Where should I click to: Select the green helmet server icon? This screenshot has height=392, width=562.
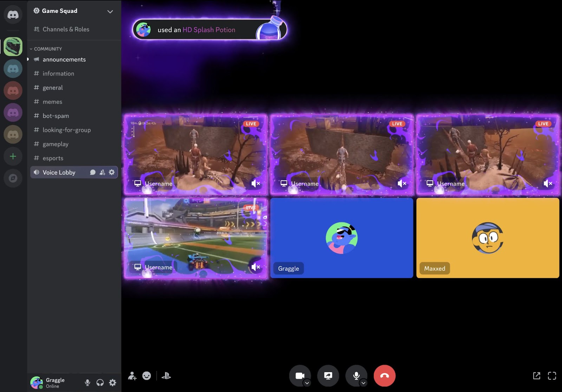(x=13, y=47)
